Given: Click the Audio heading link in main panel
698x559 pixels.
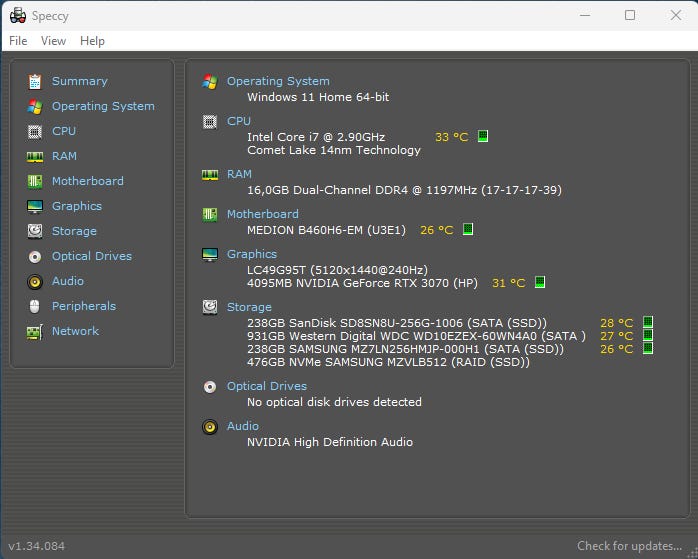Looking at the screenshot, I should [x=243, y=426].
